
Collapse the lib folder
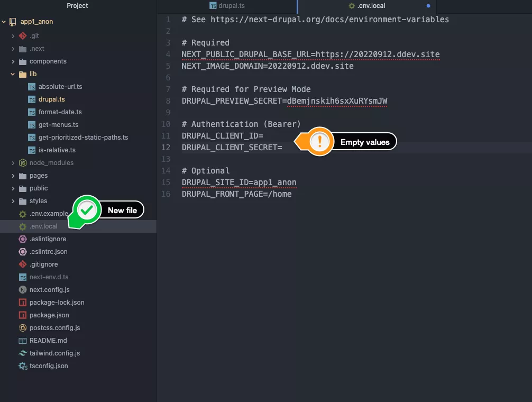pyautogui.click(x=13, y=74)
